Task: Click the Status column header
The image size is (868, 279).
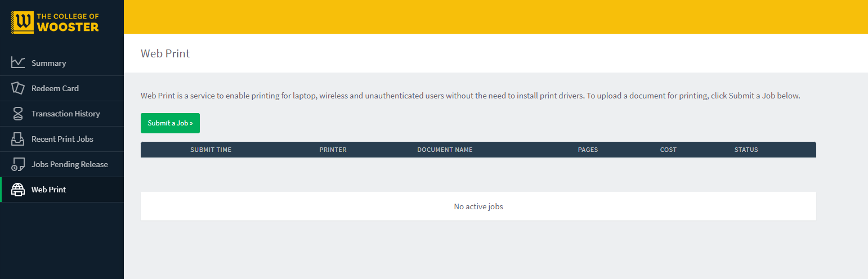Action: [x=746, y=150]
